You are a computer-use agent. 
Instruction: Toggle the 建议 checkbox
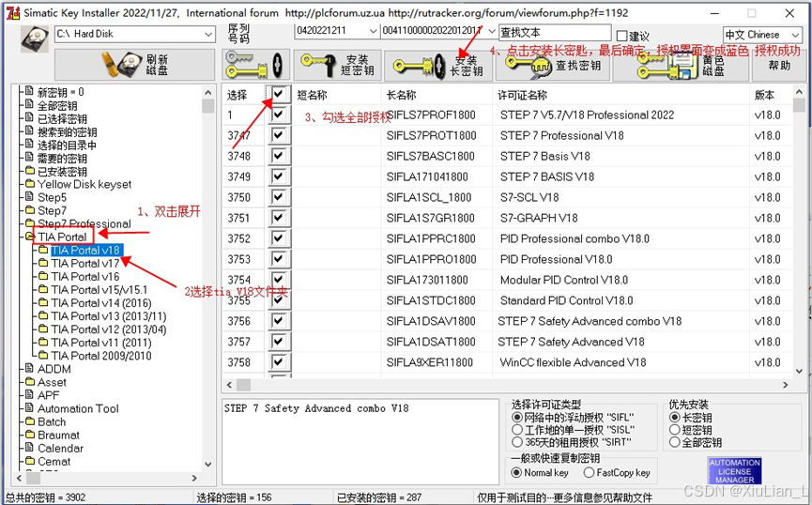(x=622, y=36)
